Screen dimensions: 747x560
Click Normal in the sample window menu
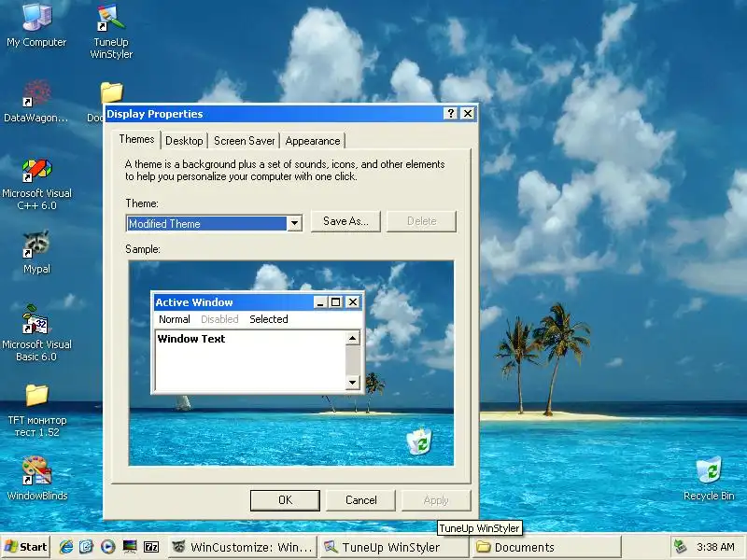pos(175,319)
